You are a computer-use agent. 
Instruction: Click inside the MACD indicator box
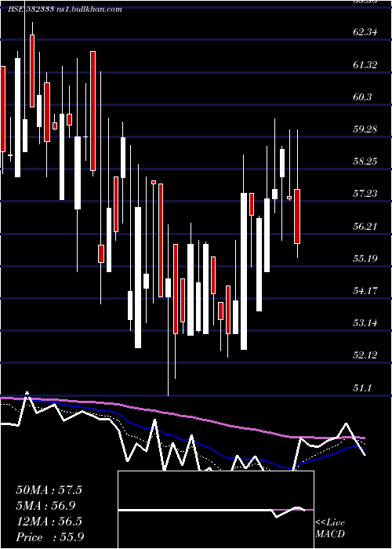(216, 510)
